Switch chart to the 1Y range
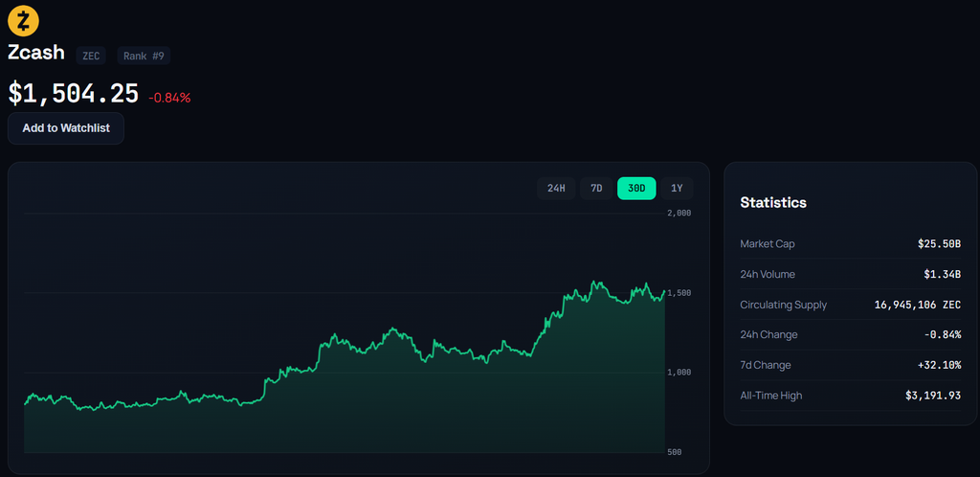 (677, 188)
